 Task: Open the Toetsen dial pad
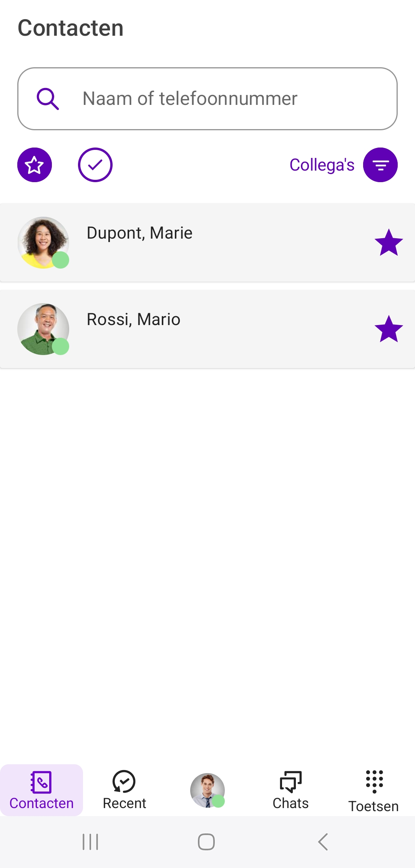click(373, 790)
